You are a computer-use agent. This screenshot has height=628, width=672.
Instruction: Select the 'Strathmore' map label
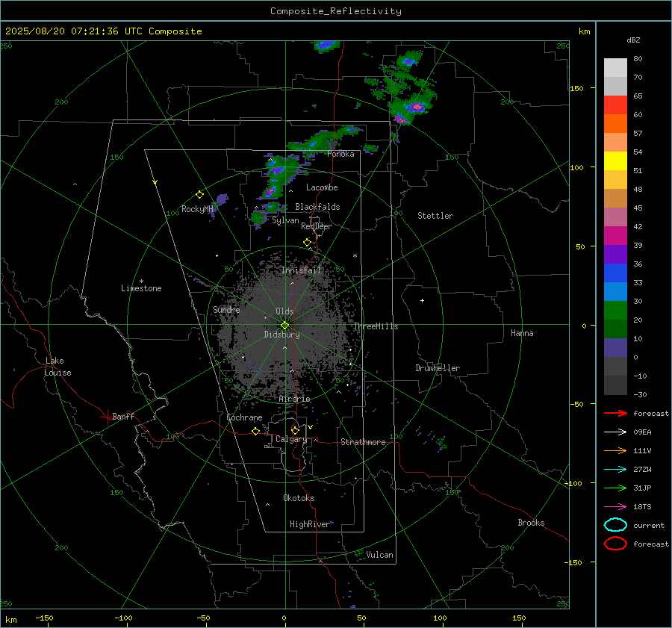click(363, 442)
